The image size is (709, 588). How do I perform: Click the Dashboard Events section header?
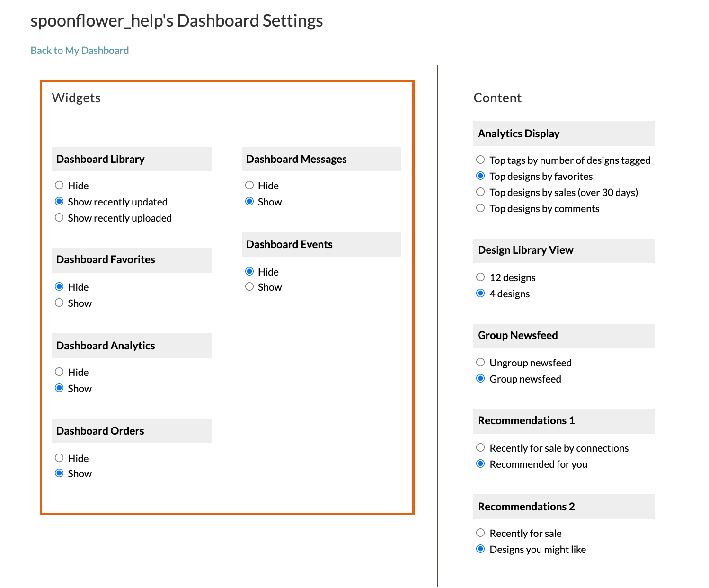click(x=322, y=244)
